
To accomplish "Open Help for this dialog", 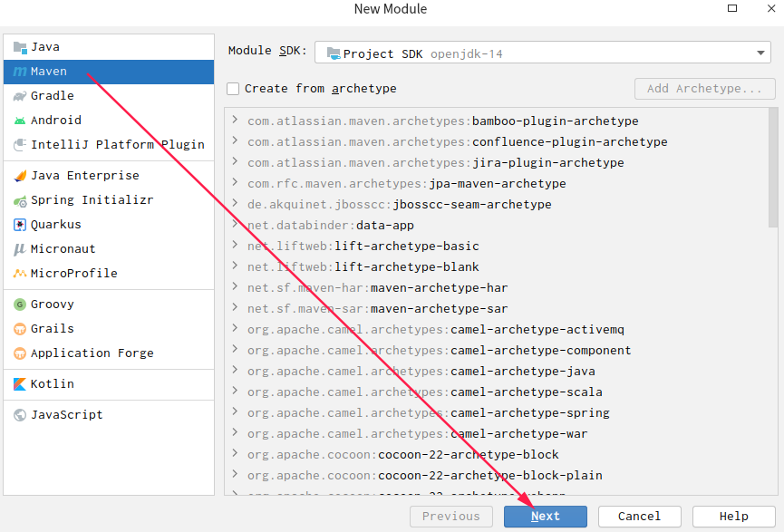I will tap(733, 517).
